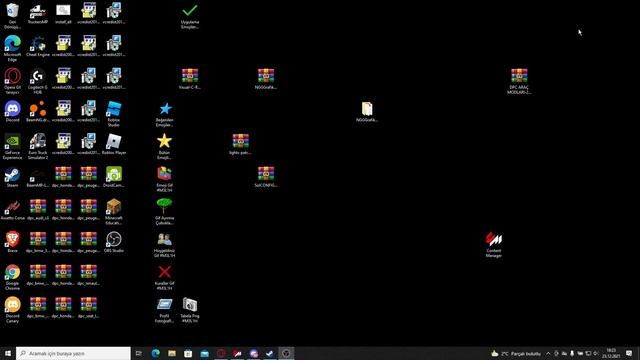Open the volume tray icon
Image resolution: width=640 pixels, height=360 pixels.
pos(596,353)
